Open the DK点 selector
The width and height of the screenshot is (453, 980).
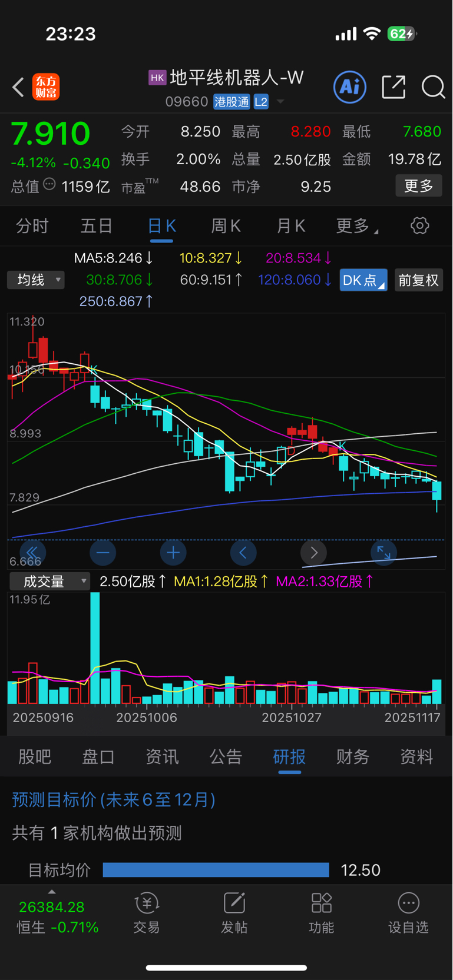pyautogui.click(x=363, y=280)
